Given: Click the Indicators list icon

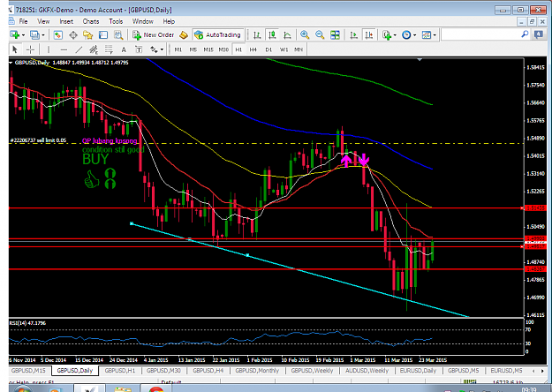Looking at the screenshot, I should (387, 34).
